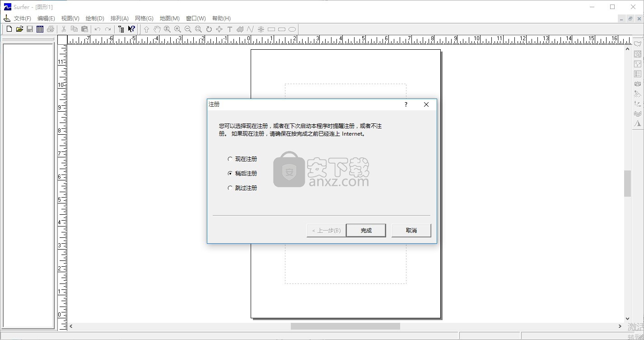Image resolution: width=644 pixels, height=340 pixels.
Task: Click the scroll up arrow
Action: click(x=627, y=49)
